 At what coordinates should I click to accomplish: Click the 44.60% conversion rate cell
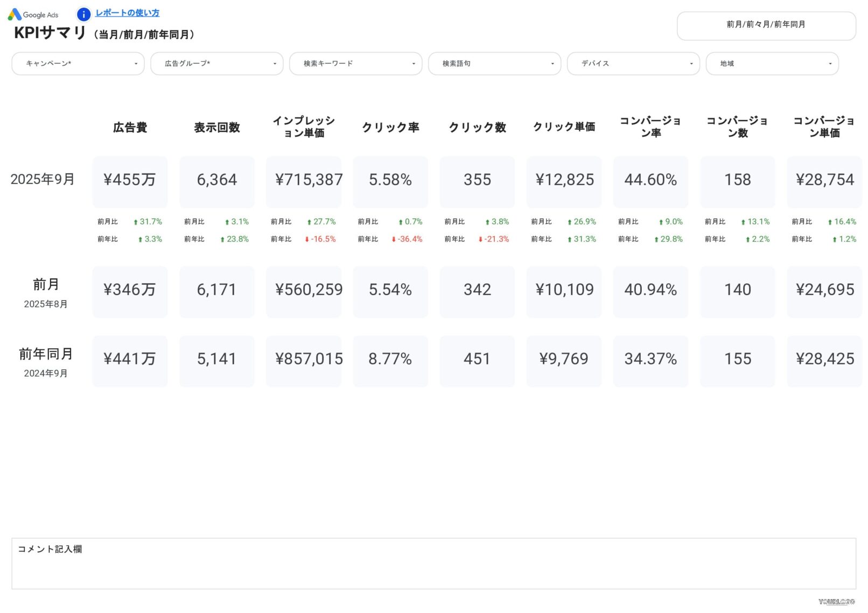point(650,181)
